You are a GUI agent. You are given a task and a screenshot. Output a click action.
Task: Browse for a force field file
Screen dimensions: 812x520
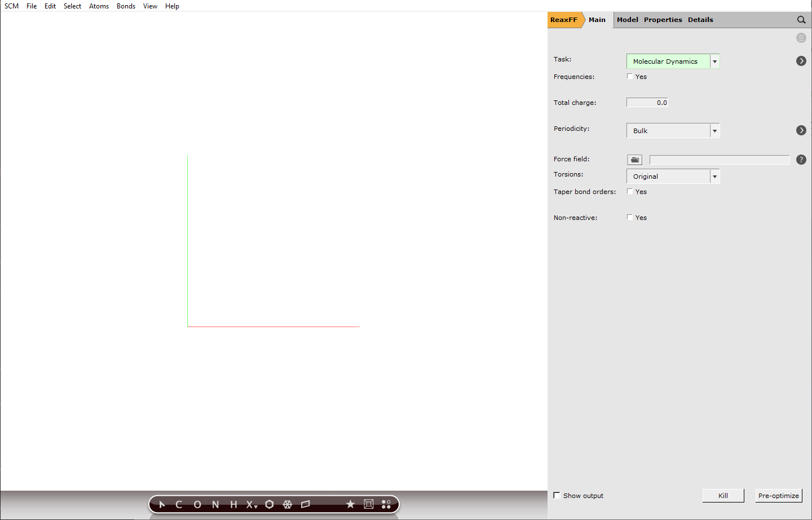click(634, 160)
